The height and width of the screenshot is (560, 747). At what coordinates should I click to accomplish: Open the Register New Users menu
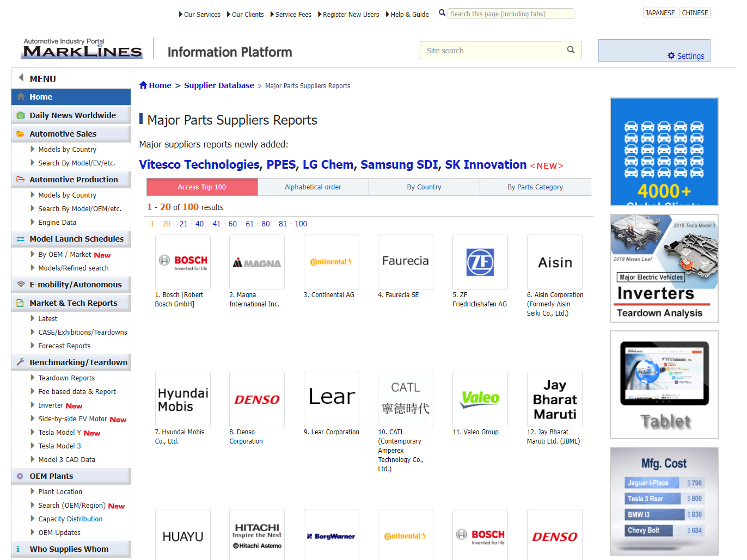348,15
